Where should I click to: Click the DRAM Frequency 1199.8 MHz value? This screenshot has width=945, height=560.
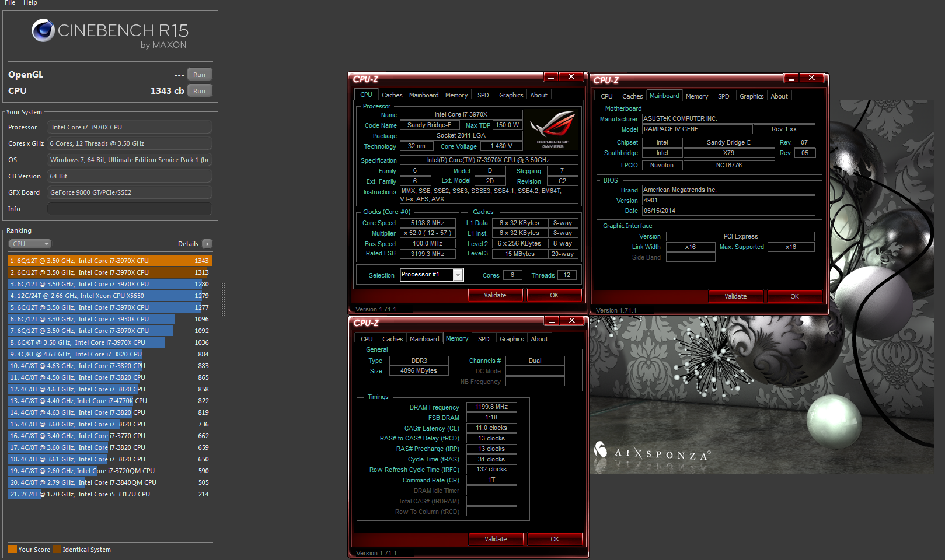point(491,407)
